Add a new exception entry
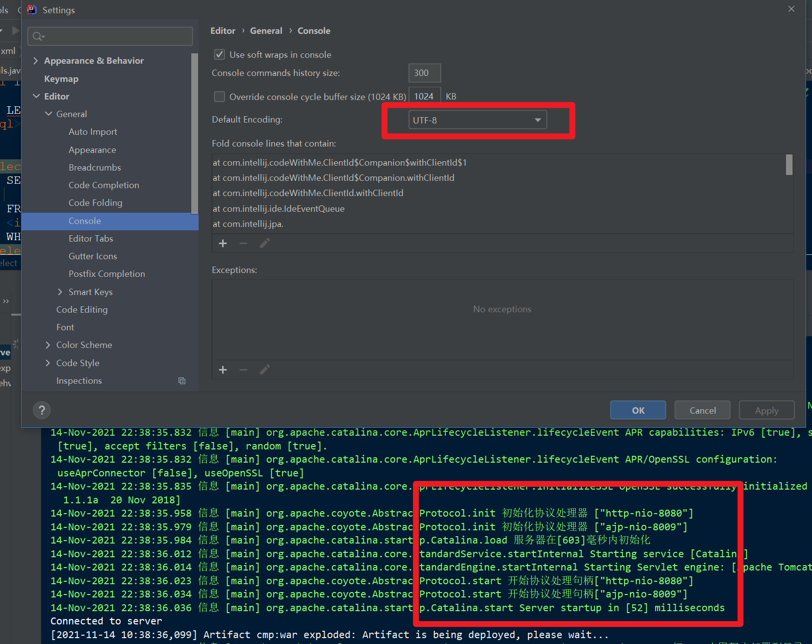 tap(223, 370)
